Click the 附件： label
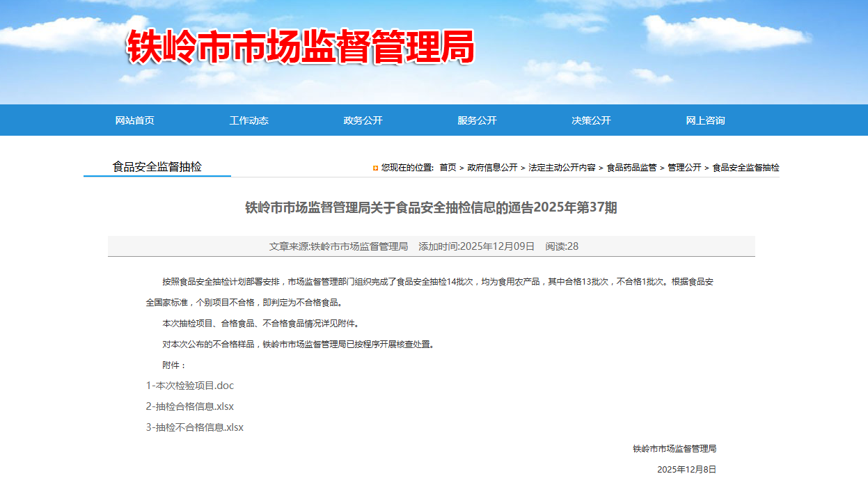The height and width of the screenshot is (483, 868). (175, 365)
